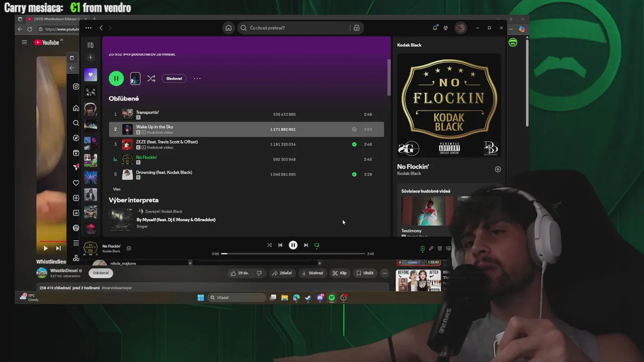Viewport: 644px width, 362px height.
Task: Open the queue icon
Action: (440, 248)
